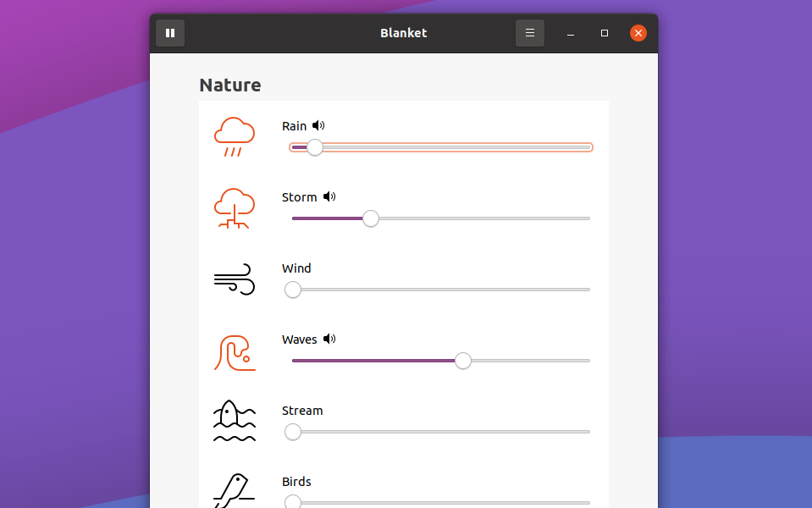
Task: Click the Storm volume slider handle
Action: (x=370, y=218)
